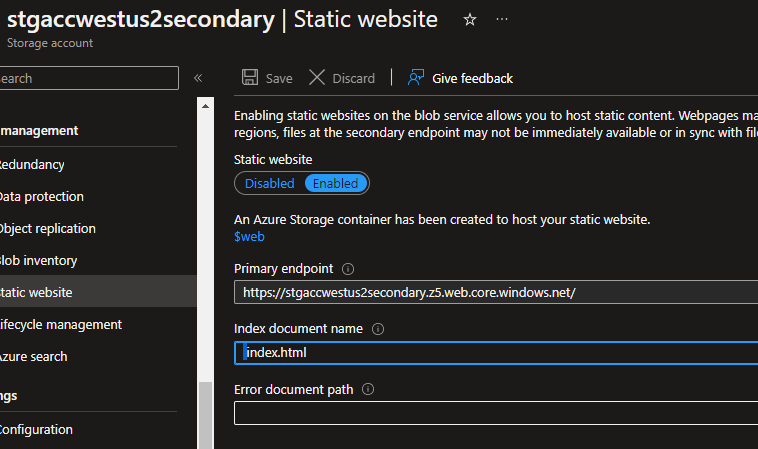Click the Discard X icon
This screenshot has height=449, width=758.
click(x=317, y=77)
